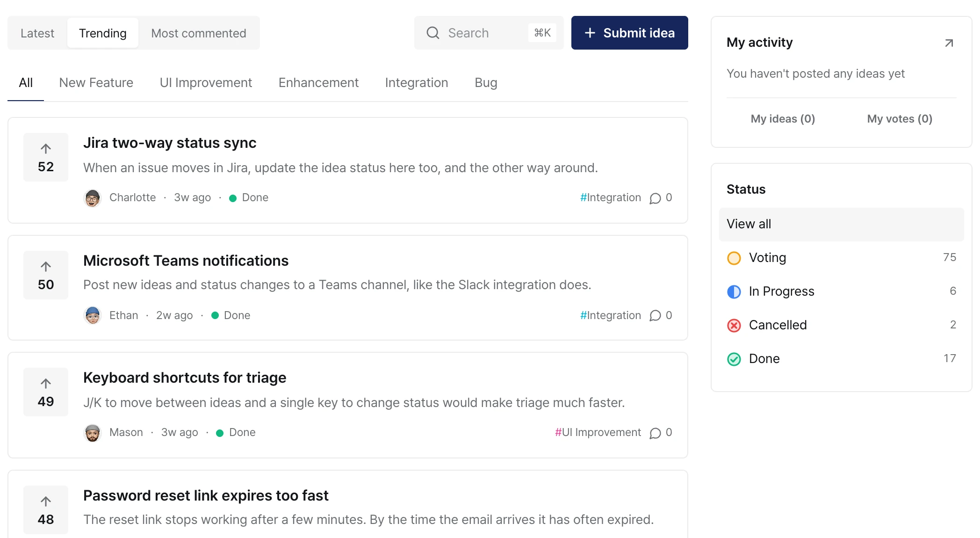Upvote Password reset link expires too fast
Image resolution: width=980 pixels, height=538 pixels.
[46, 510]
